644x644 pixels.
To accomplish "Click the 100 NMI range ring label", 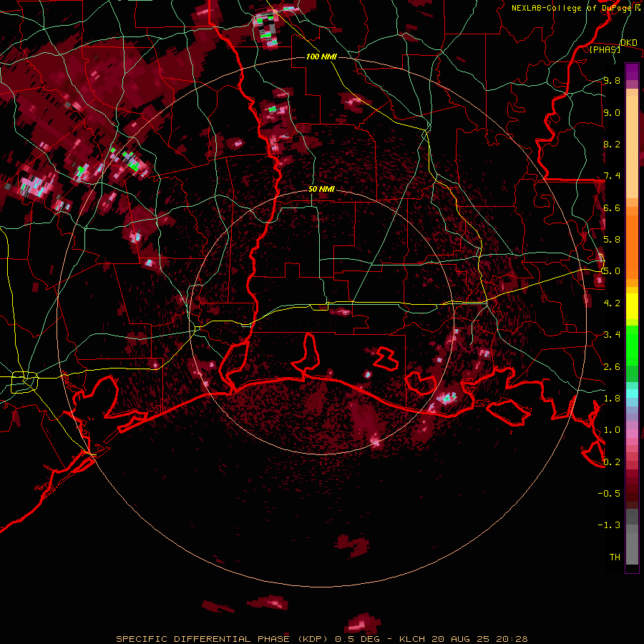I will pos(321,57).
